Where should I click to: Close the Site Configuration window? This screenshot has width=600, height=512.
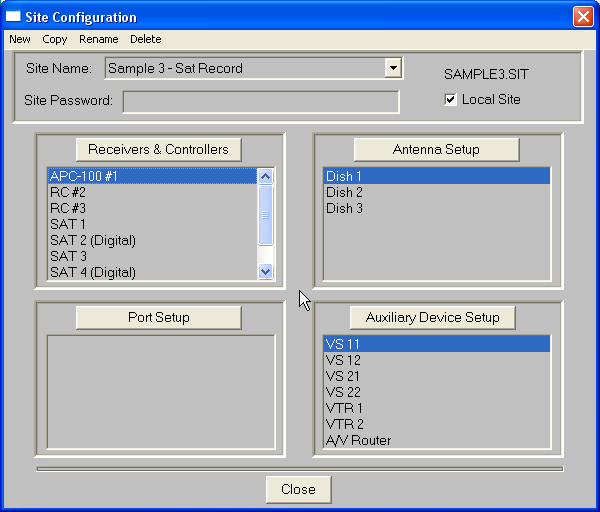[582, 17]
